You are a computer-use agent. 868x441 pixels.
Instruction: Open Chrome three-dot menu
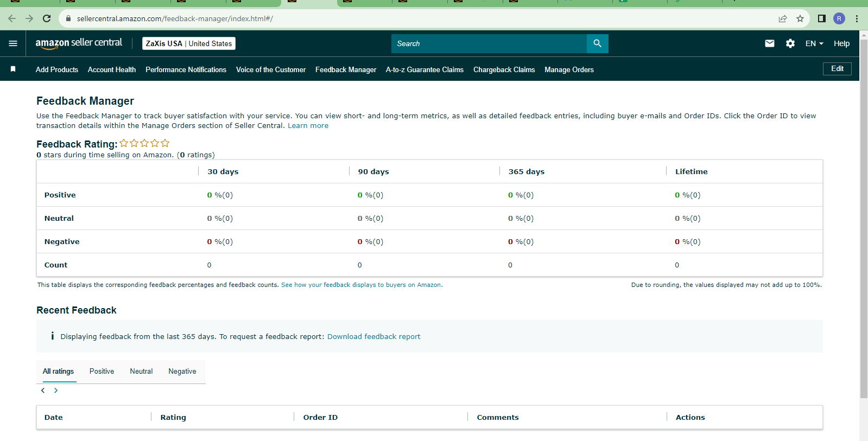click(857, 18)
